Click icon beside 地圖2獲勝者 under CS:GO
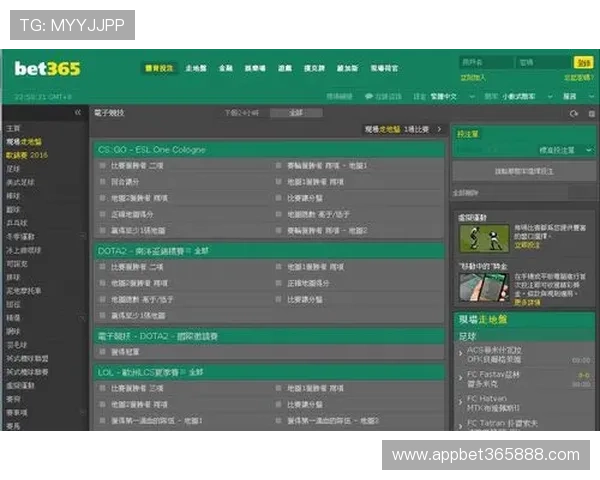Viewport: 600px width, 480px height. (x=103, y=198)
